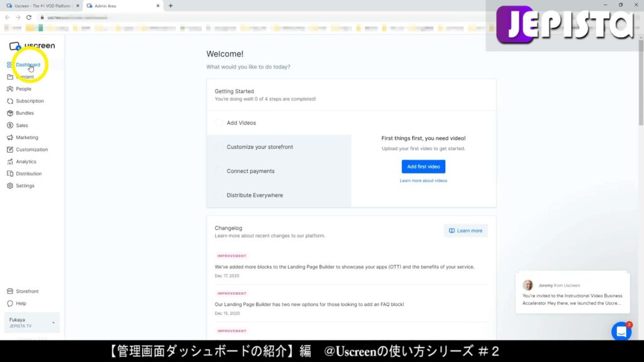Image resolution: width=644 pixels, height=362 pixels.
Task: Open the Jeremy from Uscreen message popup
Action: (x=572, y=293)
